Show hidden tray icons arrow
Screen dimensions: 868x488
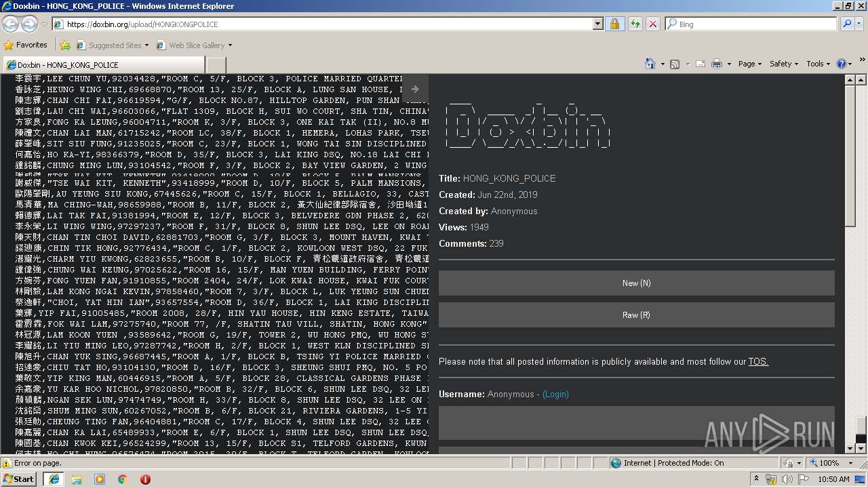(x=757, y=479)
